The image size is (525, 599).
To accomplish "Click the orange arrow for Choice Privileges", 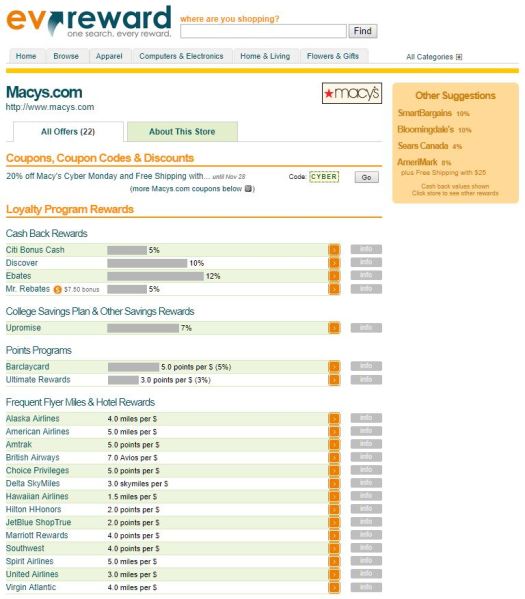I will click(x=334, y=471).
